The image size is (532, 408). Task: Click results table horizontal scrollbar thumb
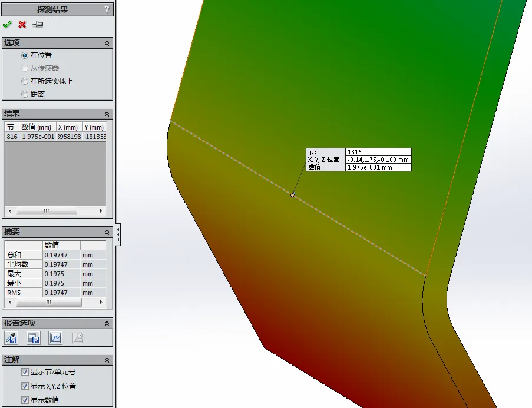tap(47, 211)
